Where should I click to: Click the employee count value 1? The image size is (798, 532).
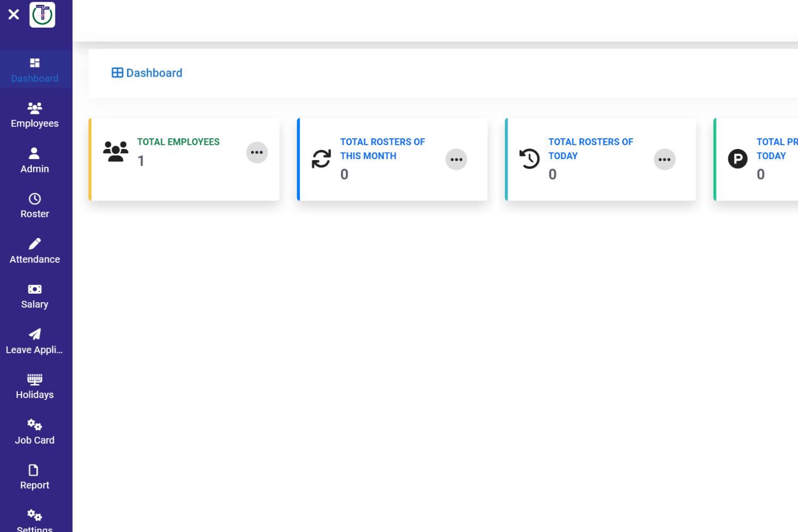pyautogui.click(x=141, y=161)
